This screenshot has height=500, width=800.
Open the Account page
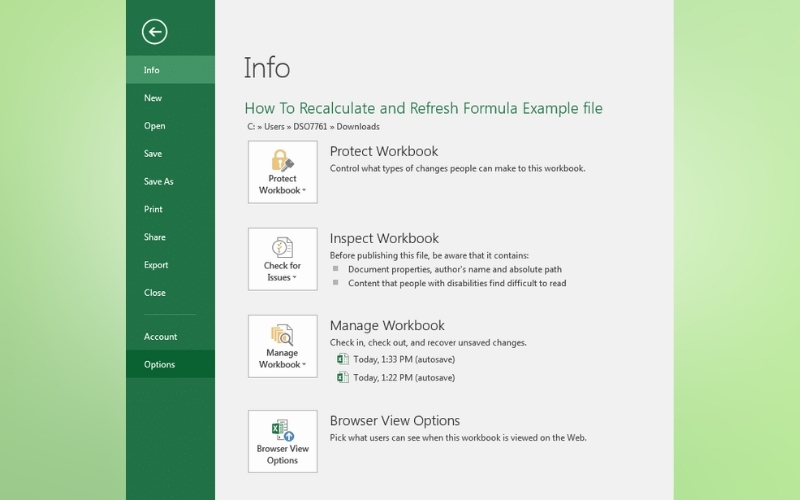point(160,337)
